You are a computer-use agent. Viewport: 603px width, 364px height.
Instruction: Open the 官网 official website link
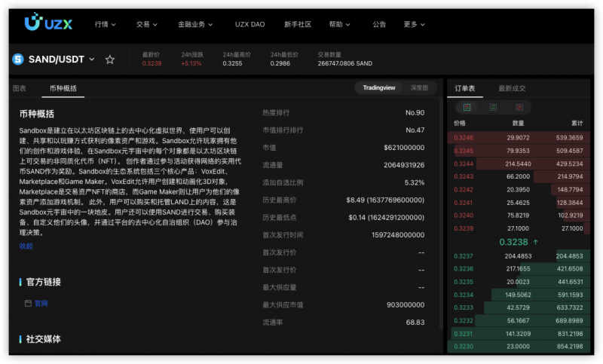point(41,303)
